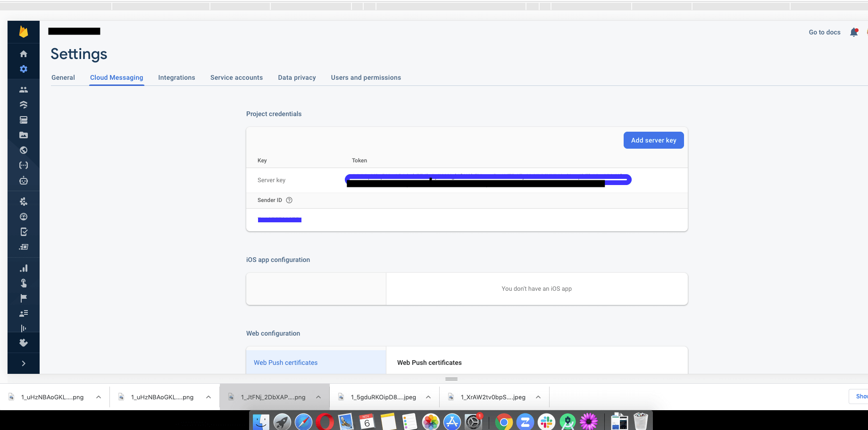Open Storage (image folder) icon in sidebar

click(x=24, y=135)
